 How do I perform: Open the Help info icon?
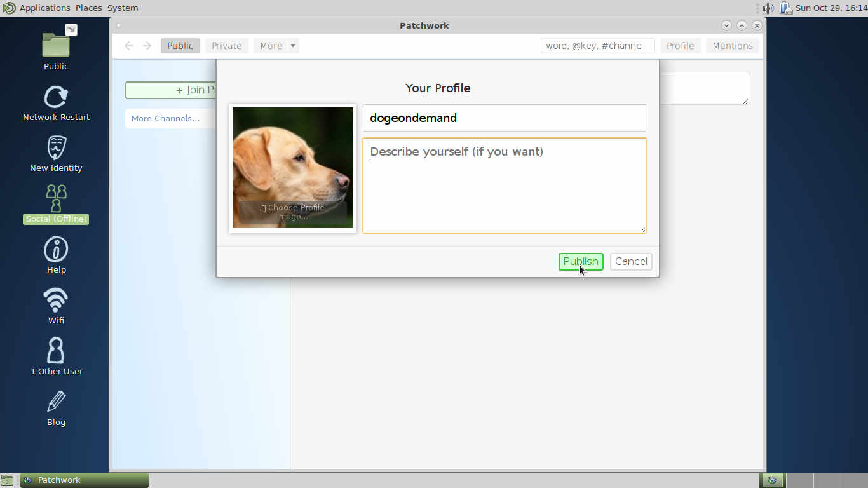(x=56, y=250)
